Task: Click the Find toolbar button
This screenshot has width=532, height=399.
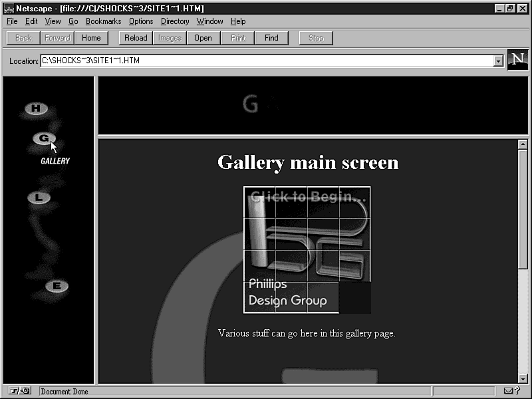Action: pyautogui.click(x=271, y=38)
